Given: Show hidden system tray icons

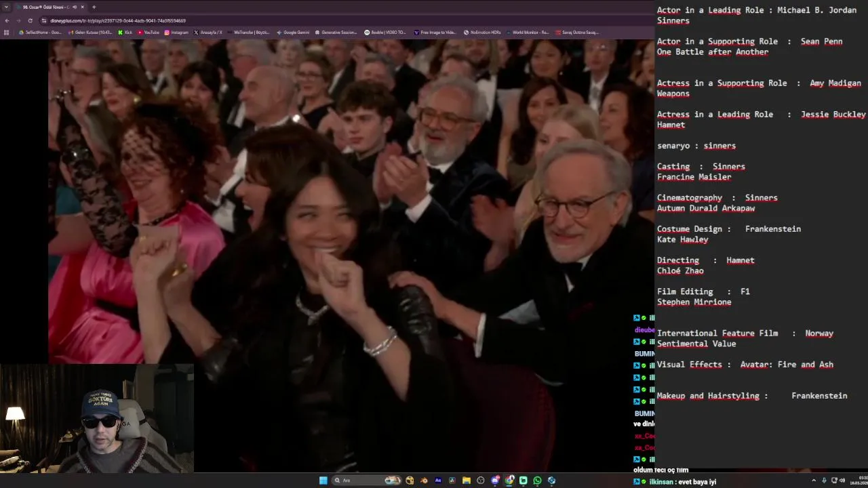Looking at the screenshot, I should 814,481.
